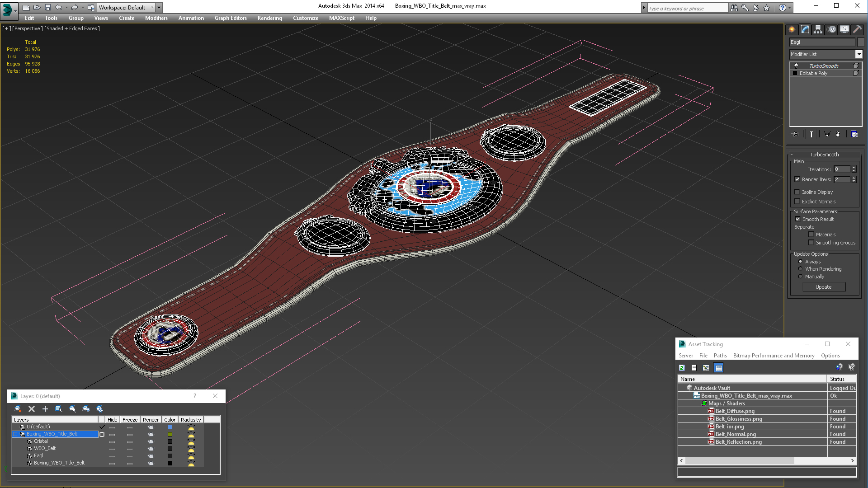Create new layer in Layer dialog
The width and height of the screenshot is (868, 488).
(18, 409)
